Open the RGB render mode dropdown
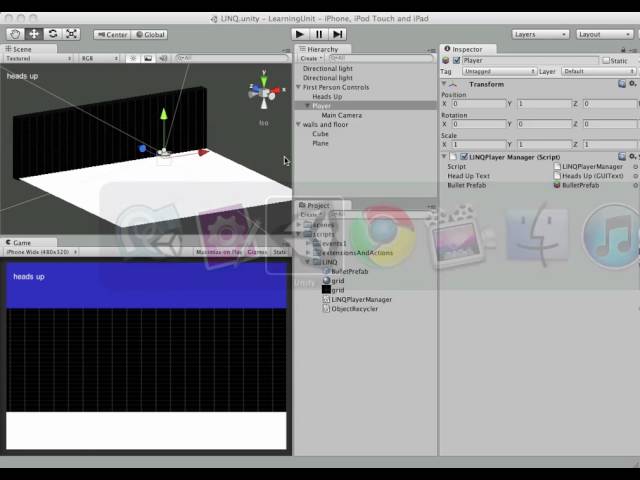640x480 pixels. 99,58
